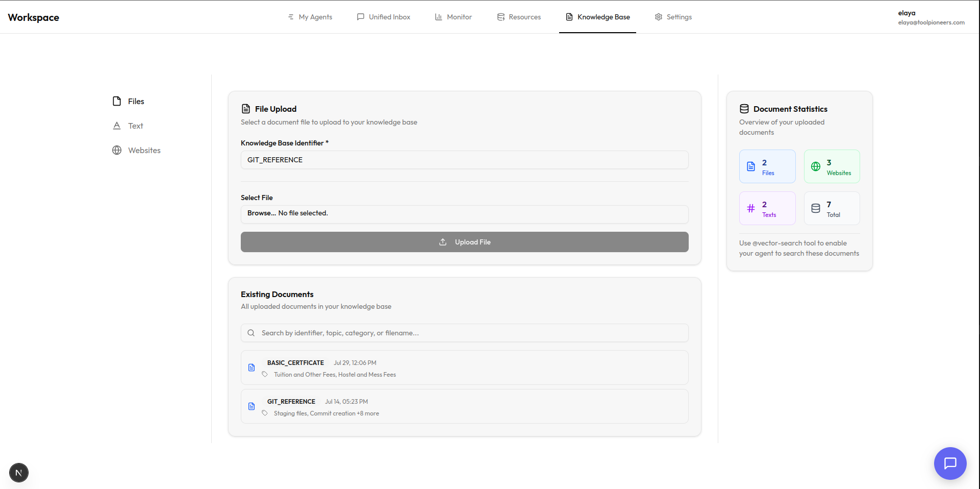Click the search magnifier in Existing Documents
The width and height of the screenshot is (980, 489).
tap(251, 332)
